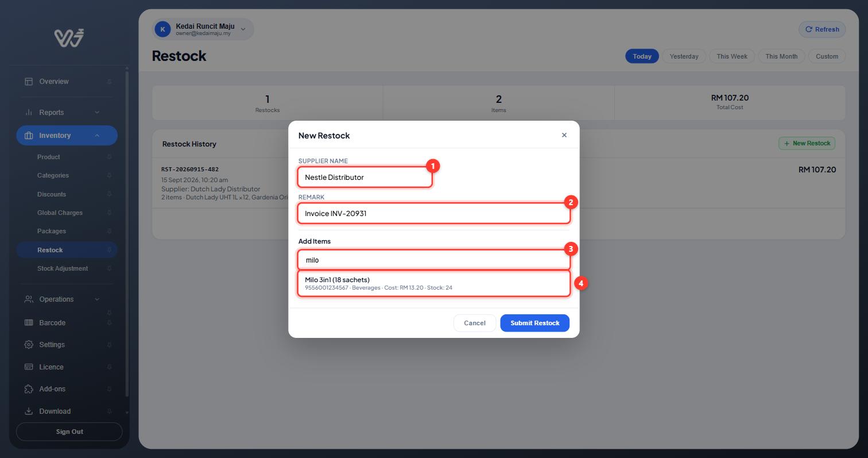
Task: Click the green New Restock button
Action: (807, 143)
